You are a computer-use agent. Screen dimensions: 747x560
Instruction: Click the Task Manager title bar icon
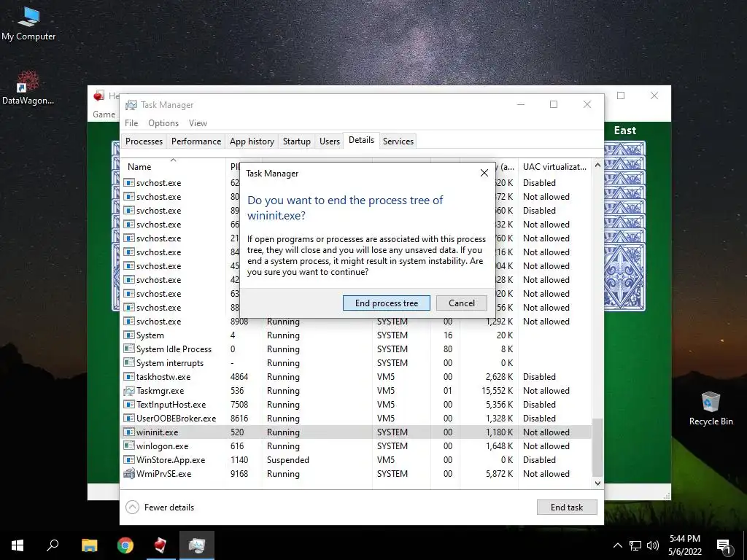tap(131, 105)
